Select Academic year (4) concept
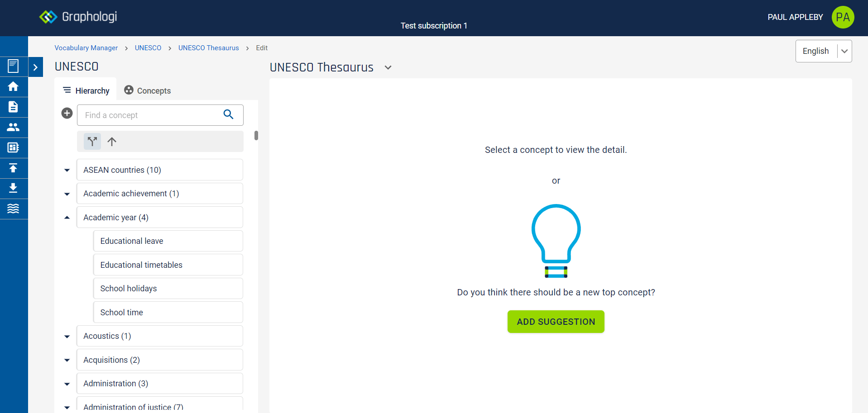This screenshot has height=413, width=868. [160, 217]
